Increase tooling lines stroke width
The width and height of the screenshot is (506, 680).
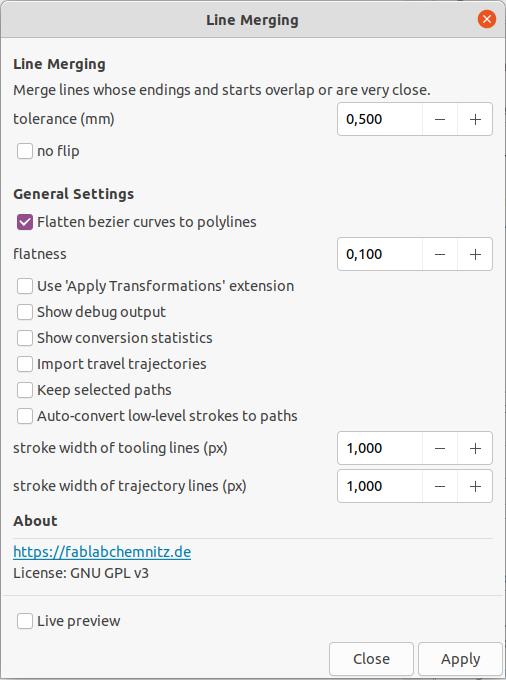pyautogui.click(x=475, y=448)
